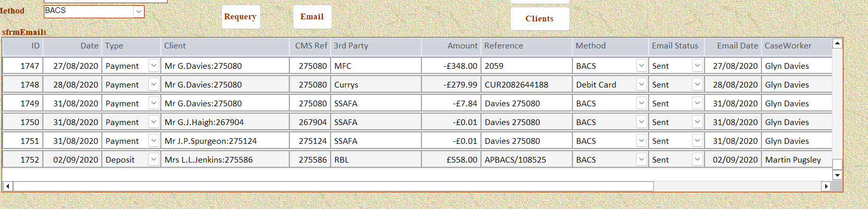Viewport: 868px width, 209px height.
Task: Click the Amount column header
Action: pos(451,46)
